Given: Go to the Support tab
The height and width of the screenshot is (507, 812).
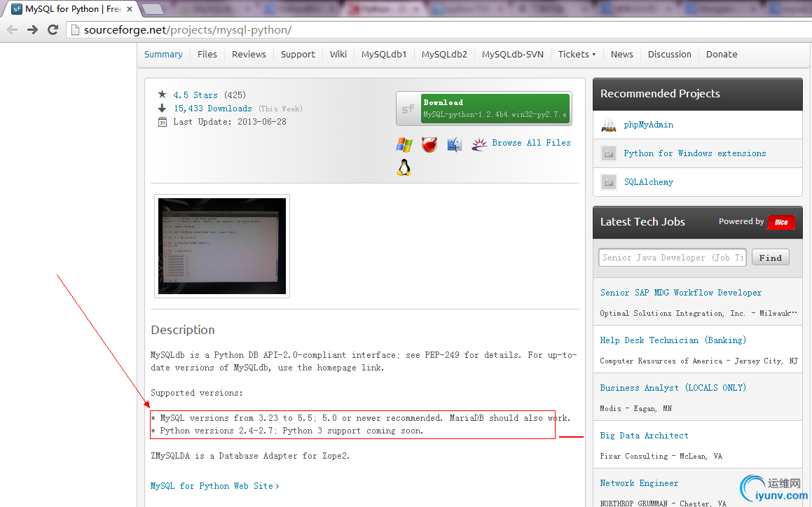Looking at the screenshot, I should pyautogui.click(x=298, y=55).
